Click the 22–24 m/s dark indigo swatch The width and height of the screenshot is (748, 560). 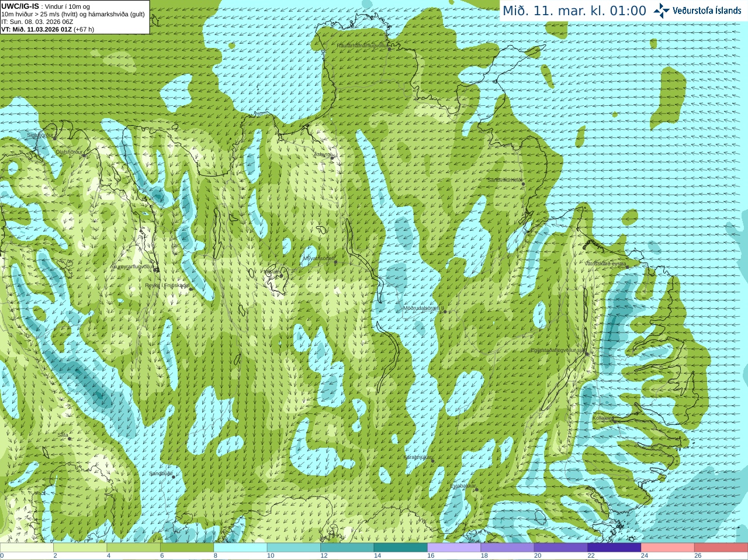614,548
